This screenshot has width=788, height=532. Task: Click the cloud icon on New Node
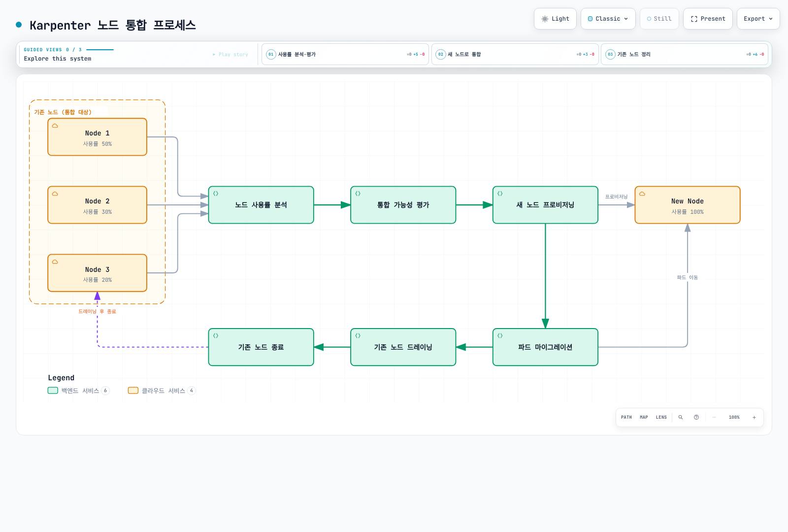[642, 194]
